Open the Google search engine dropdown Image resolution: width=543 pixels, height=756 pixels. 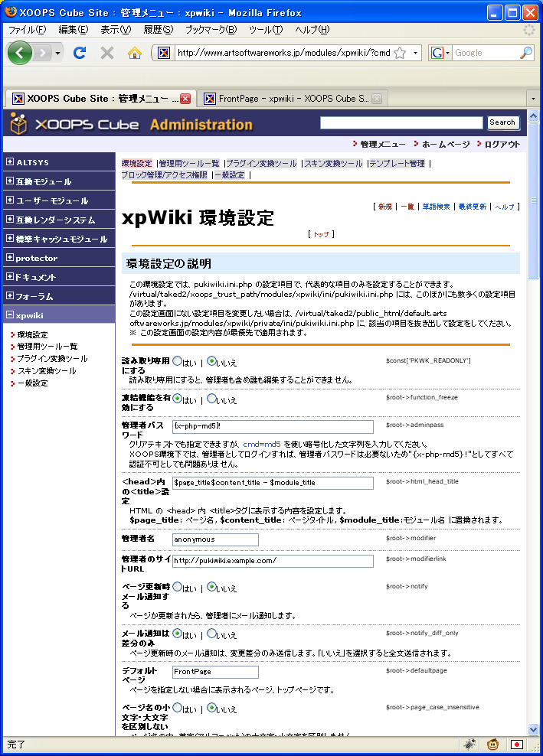(440, 53)
